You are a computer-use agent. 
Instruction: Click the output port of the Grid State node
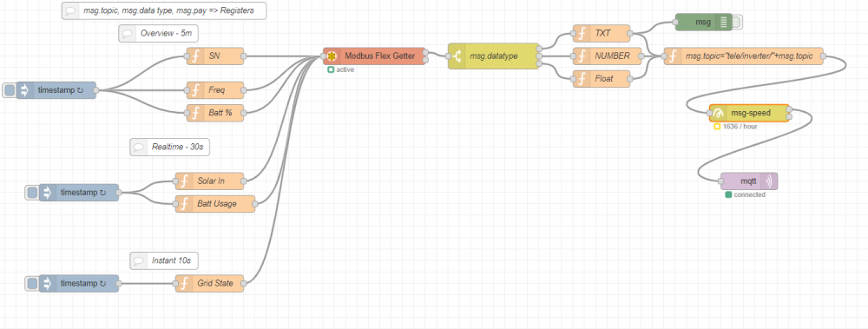click(244, 284)
